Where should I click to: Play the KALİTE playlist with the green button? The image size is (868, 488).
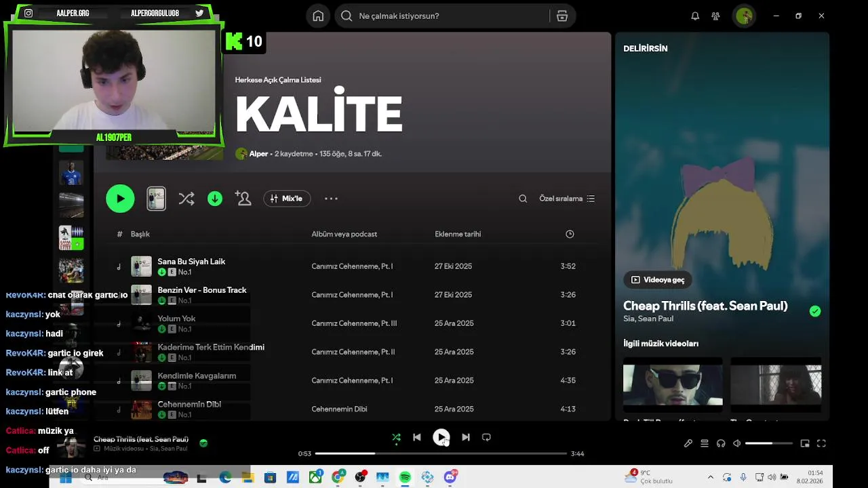[x=120, y=199]
